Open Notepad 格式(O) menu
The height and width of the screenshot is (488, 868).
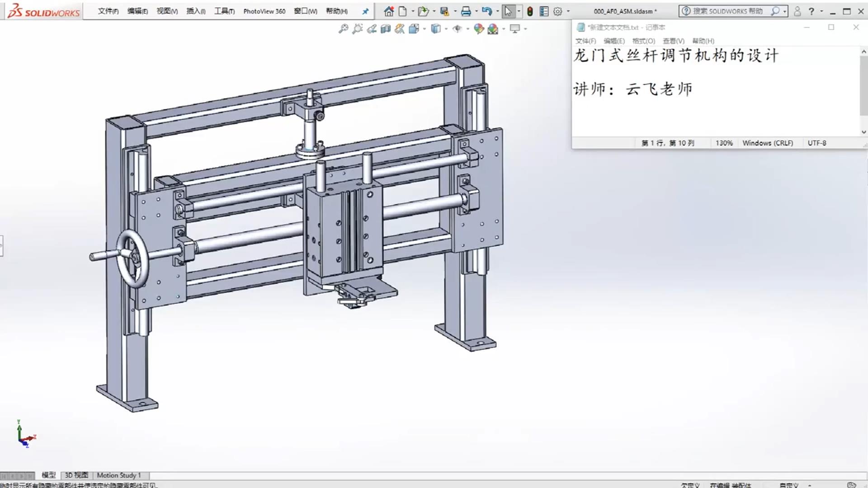(644, 41)
